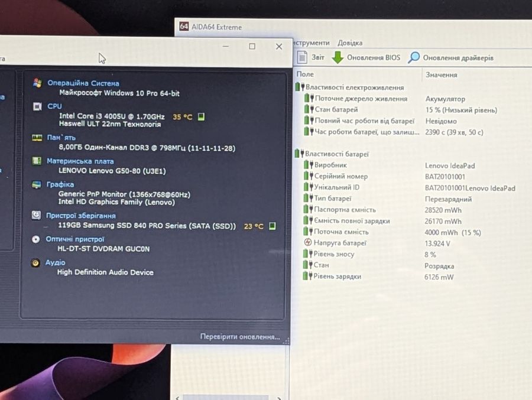This screenshot has height=400, width=532.
Task: Click the audio speaker icon
Action: tap(35, 263)
